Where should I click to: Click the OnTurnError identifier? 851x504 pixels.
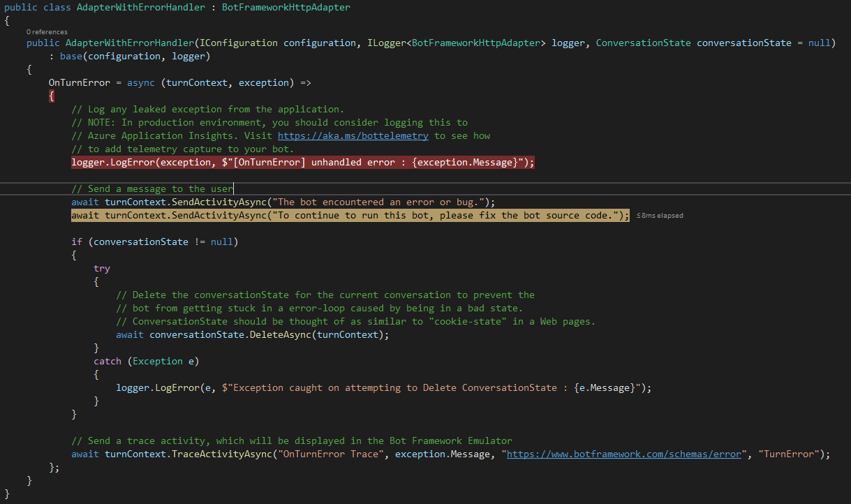tap(80, 82)
